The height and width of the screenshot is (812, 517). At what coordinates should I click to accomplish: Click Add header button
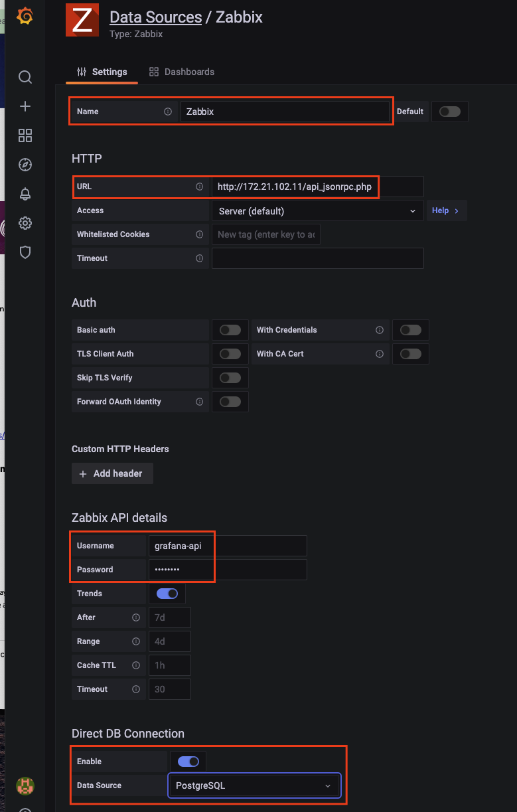(112, 473)
